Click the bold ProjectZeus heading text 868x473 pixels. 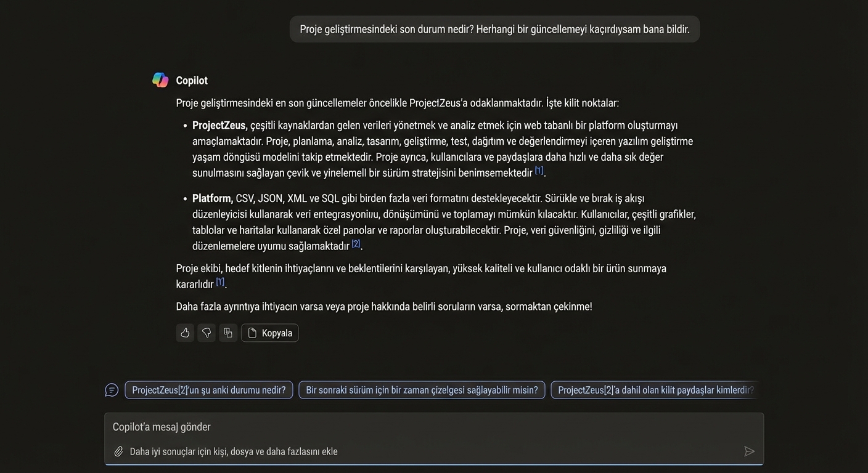[219, 126]
